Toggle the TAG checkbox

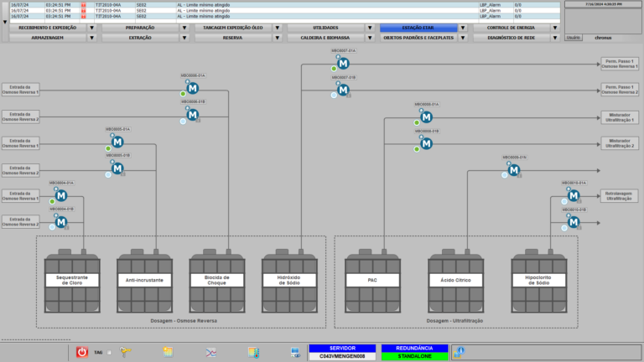pyautogui.click(x=109, y=353)
